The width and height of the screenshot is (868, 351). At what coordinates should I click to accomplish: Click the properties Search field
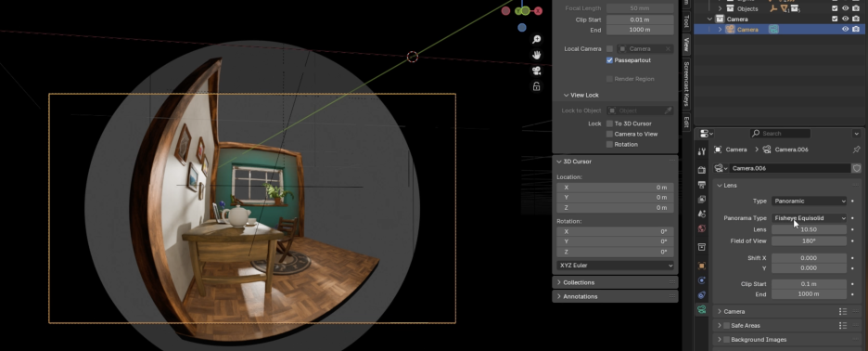coord(780,134)
